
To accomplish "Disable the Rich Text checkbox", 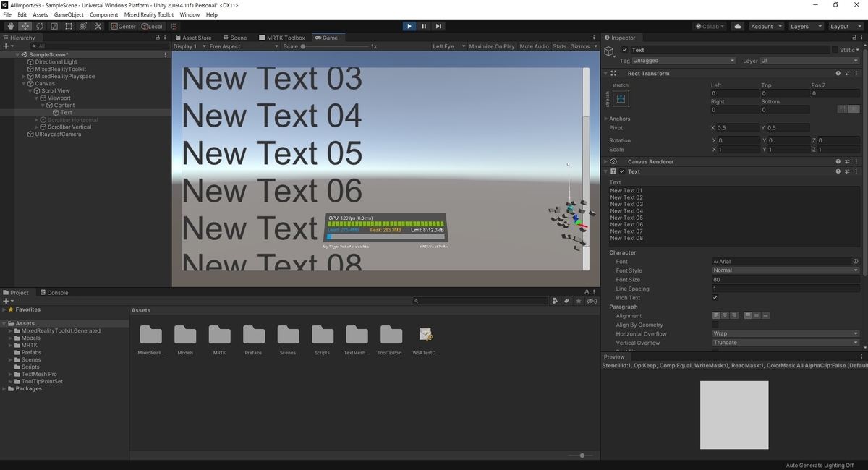I will [715, 298].
